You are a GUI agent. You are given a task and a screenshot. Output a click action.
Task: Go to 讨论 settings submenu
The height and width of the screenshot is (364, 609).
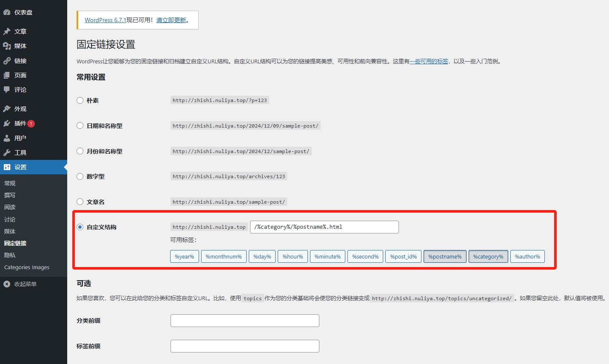pos(10,219)
